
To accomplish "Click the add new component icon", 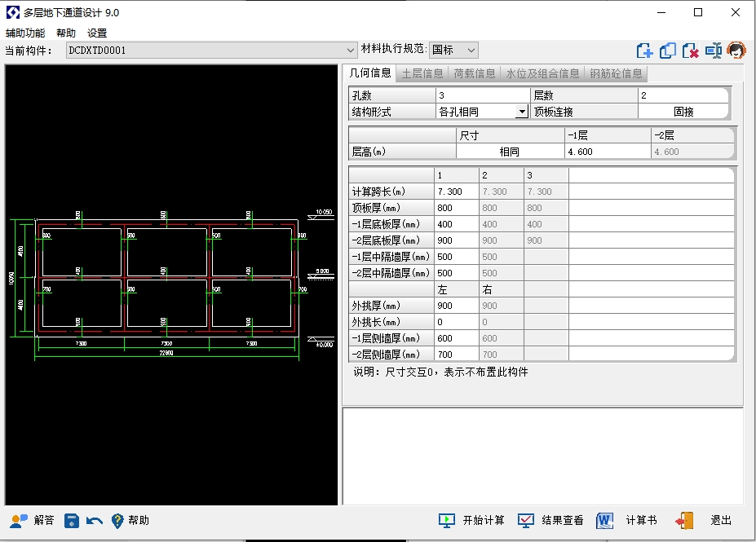I will tap(645, 51).
